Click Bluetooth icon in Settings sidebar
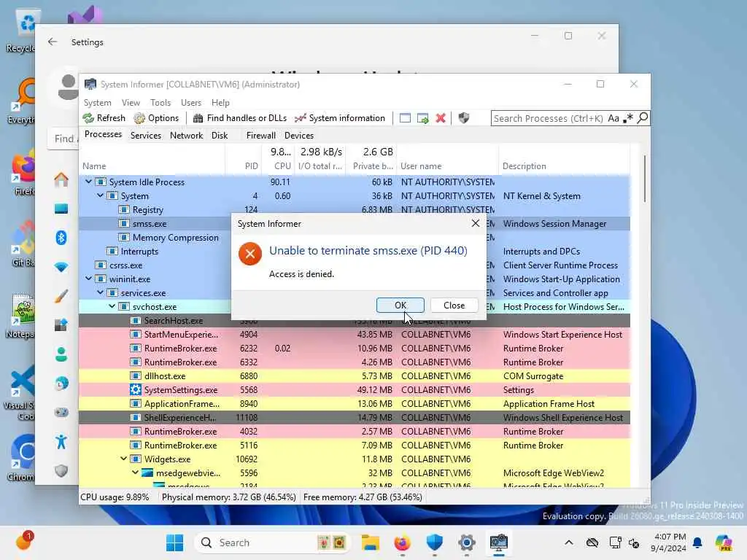747x560 pixels. pos(61,238)
